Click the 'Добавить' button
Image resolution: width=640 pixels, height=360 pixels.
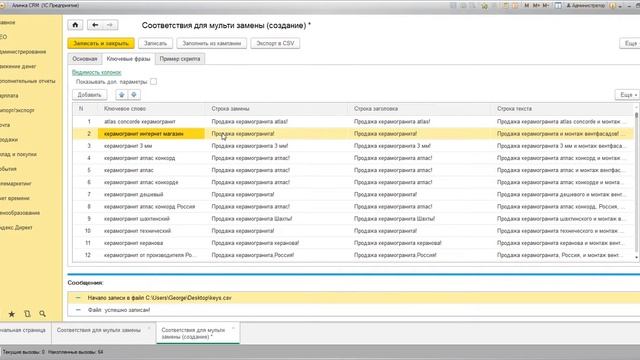pos(89,95)
